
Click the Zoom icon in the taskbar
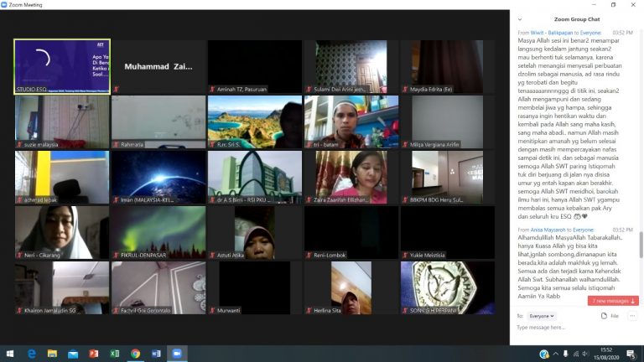coord(177,354)
